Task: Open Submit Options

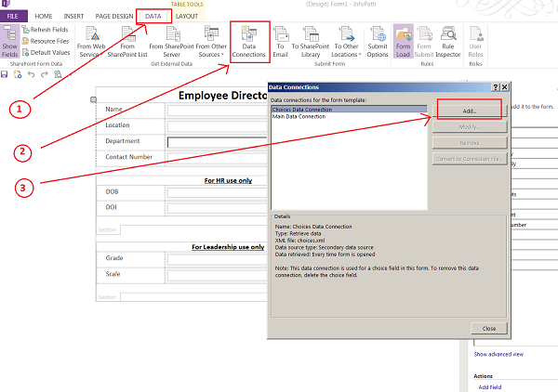Action: tap(378, 41)
